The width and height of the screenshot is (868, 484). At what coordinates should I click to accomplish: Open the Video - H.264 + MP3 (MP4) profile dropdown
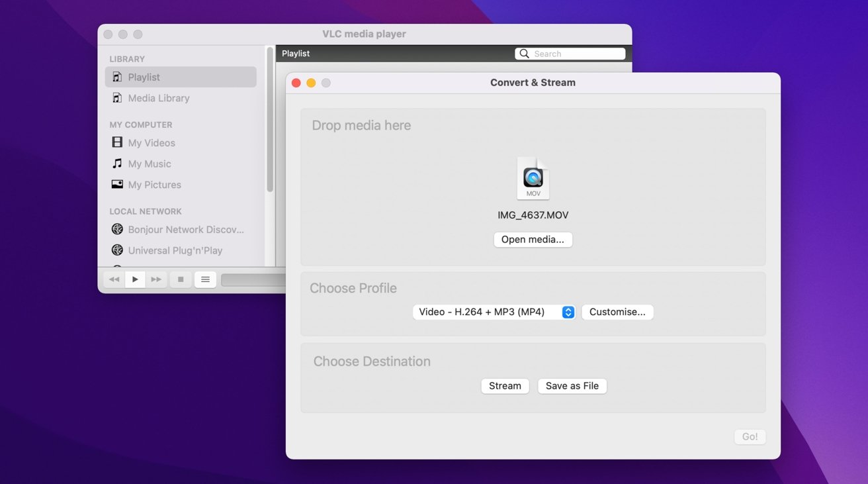(494, 312)
